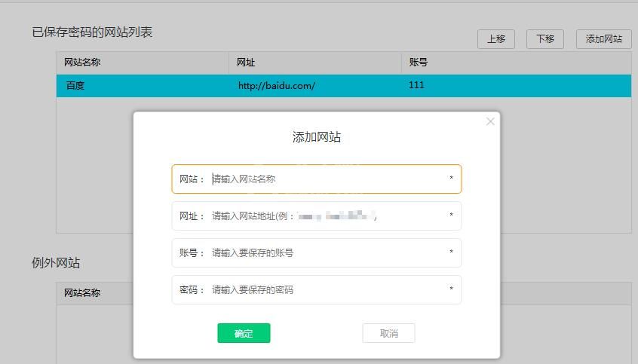Click the 例外网站 section heading
Viewport: 638px width, 364px height.
tap(56, 263)
